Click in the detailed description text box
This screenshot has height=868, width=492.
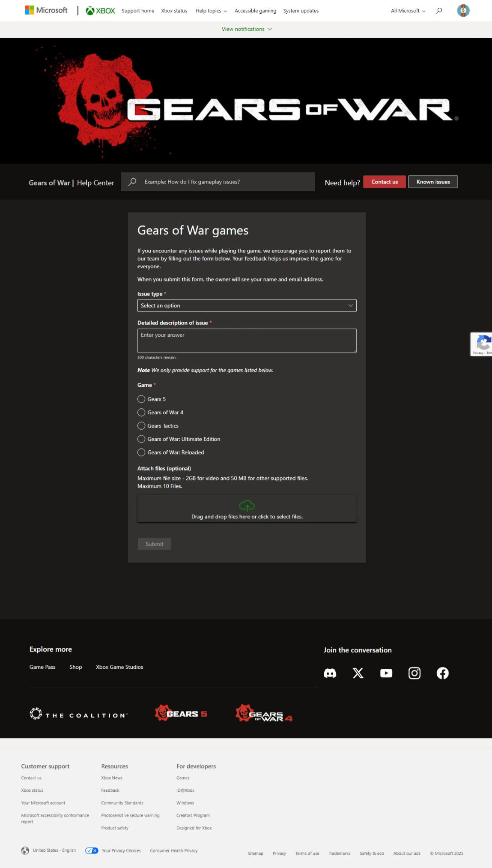(247, 341)
